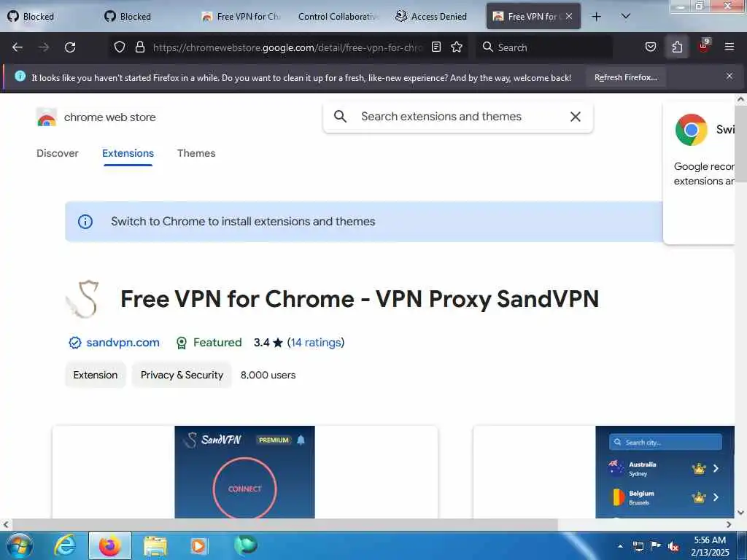Viewport: 747px width, 560px height.
Task: Switch to the Access Denied browser tab
Action: pyautogui.click(x=431, y=17)
